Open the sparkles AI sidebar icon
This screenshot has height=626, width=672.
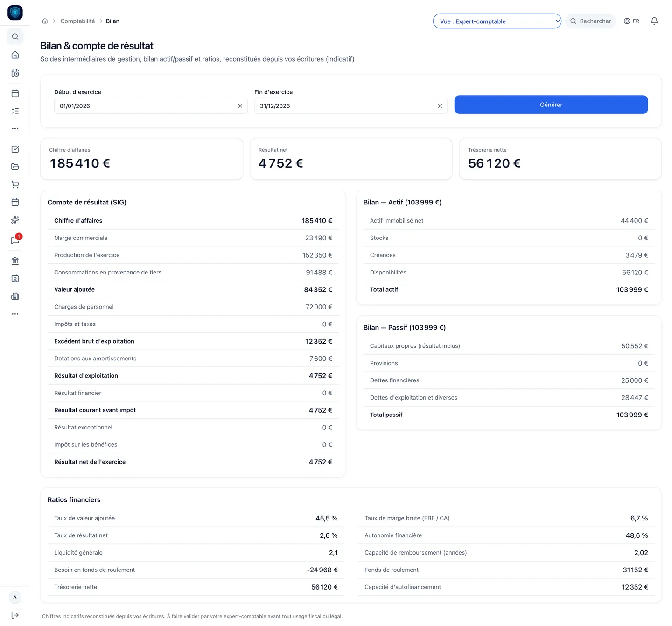coord(15,220)
